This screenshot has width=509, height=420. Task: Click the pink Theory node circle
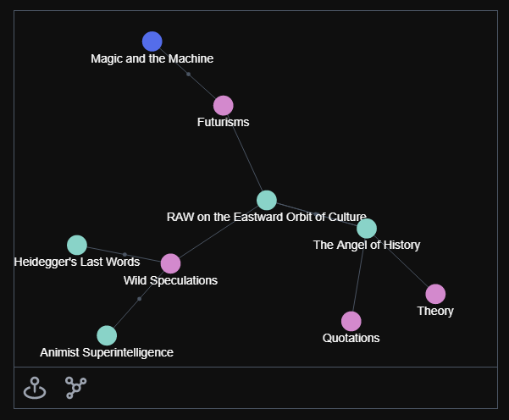point(435,294)
